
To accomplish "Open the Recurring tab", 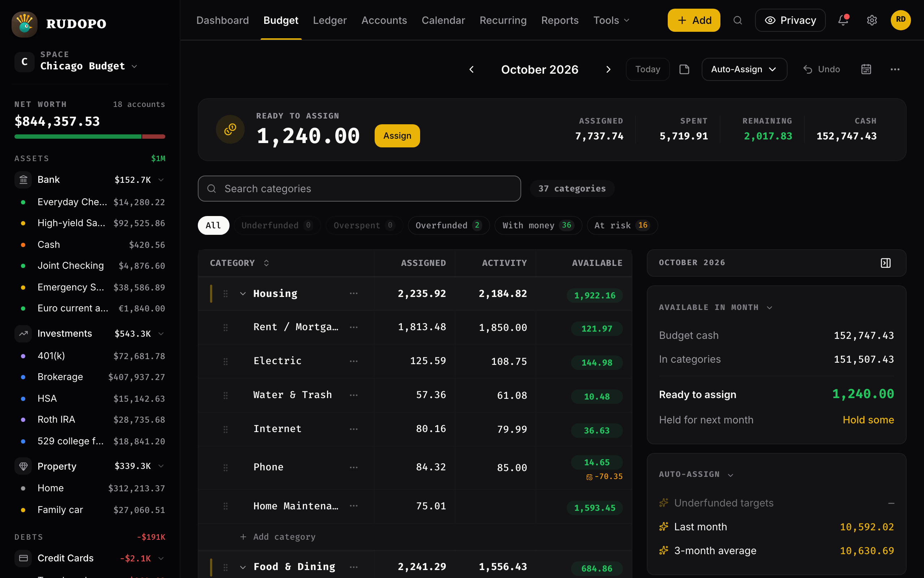I will [503, 20].
